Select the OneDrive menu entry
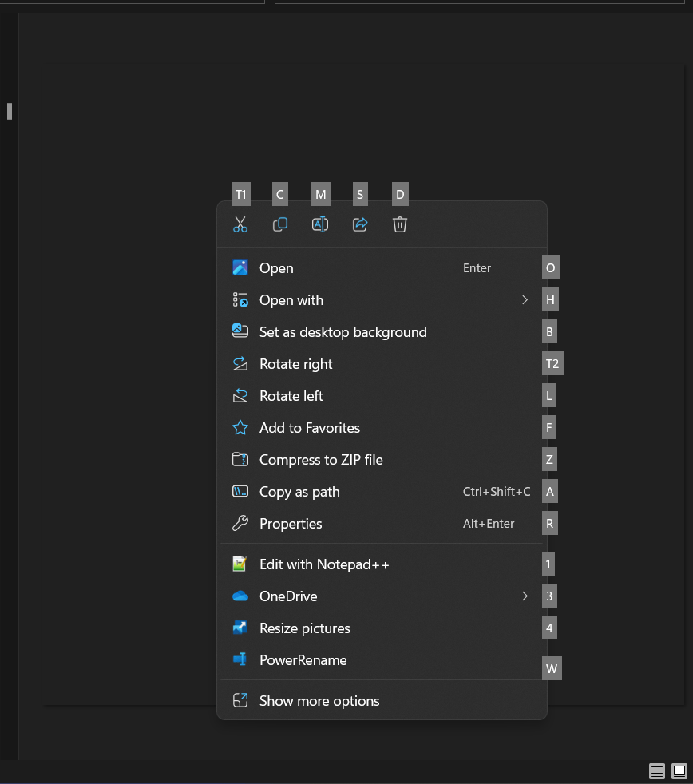 coord(382,596)
